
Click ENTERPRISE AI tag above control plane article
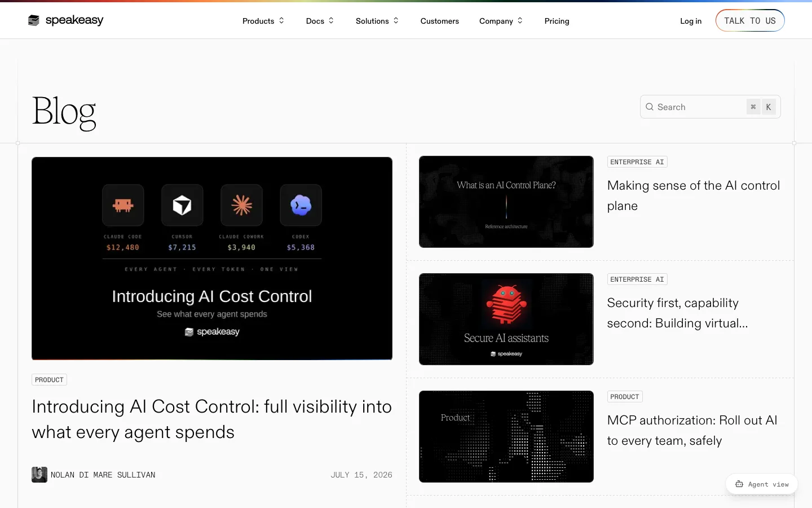coord(637,162)
